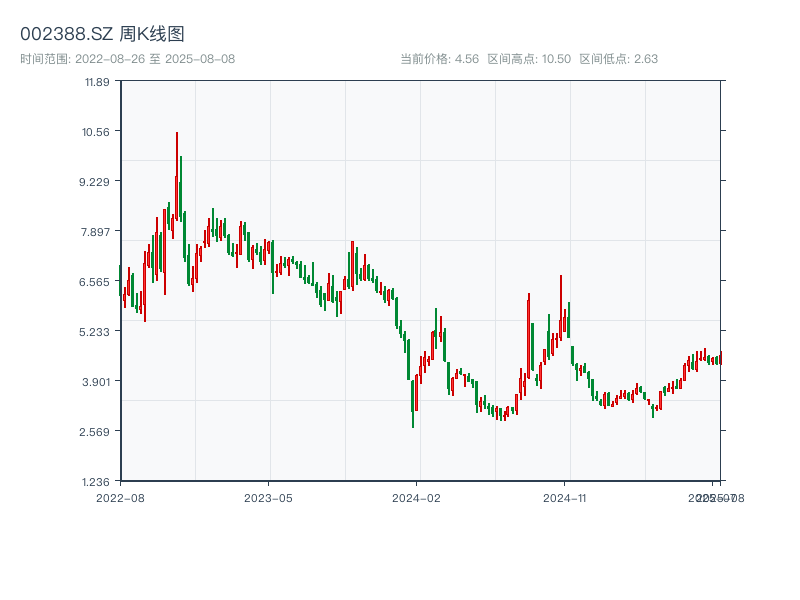
Task: Click the tallest red candlestick near the 10.50 high
Action: [177, 176]
